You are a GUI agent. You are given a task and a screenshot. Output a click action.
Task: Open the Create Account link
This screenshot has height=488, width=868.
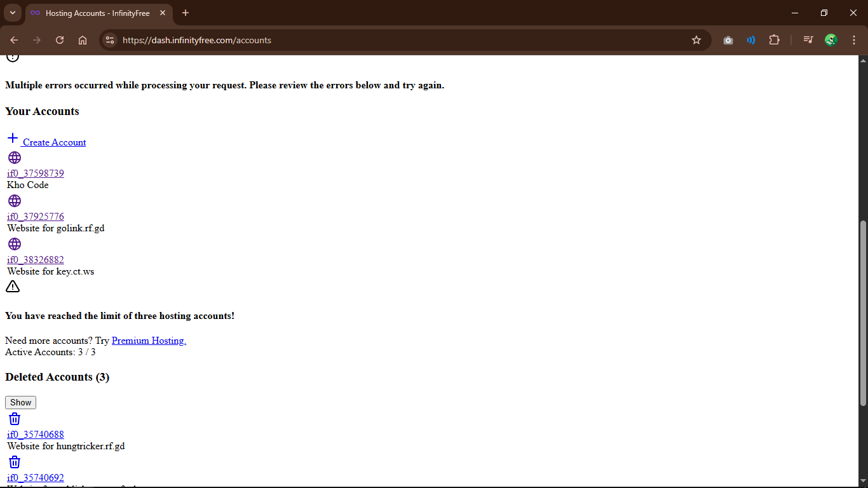tap(55, 142)
